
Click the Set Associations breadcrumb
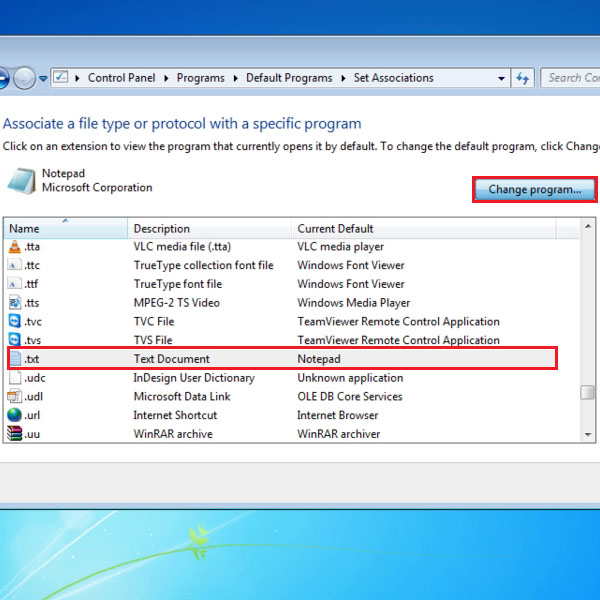393,78
